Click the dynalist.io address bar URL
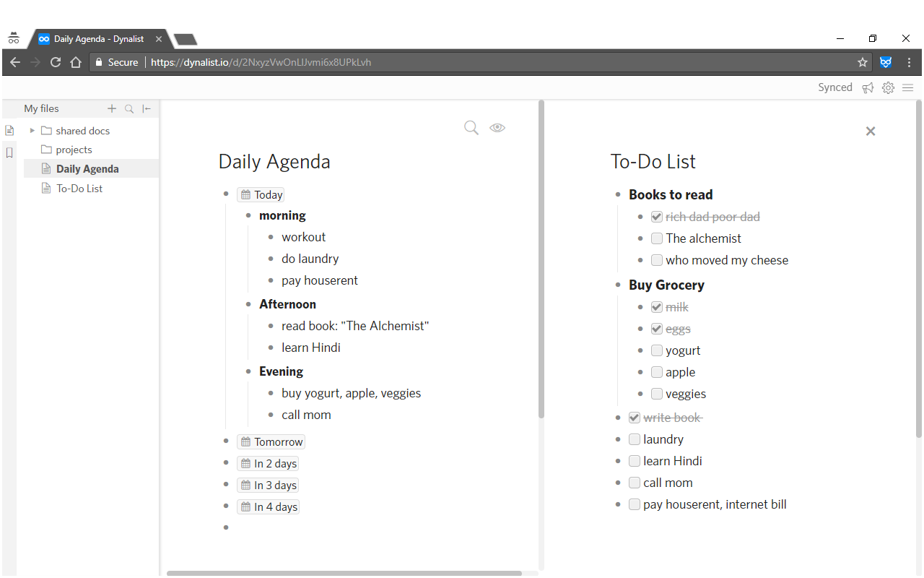The image size is (924, 578). (261, 63)
